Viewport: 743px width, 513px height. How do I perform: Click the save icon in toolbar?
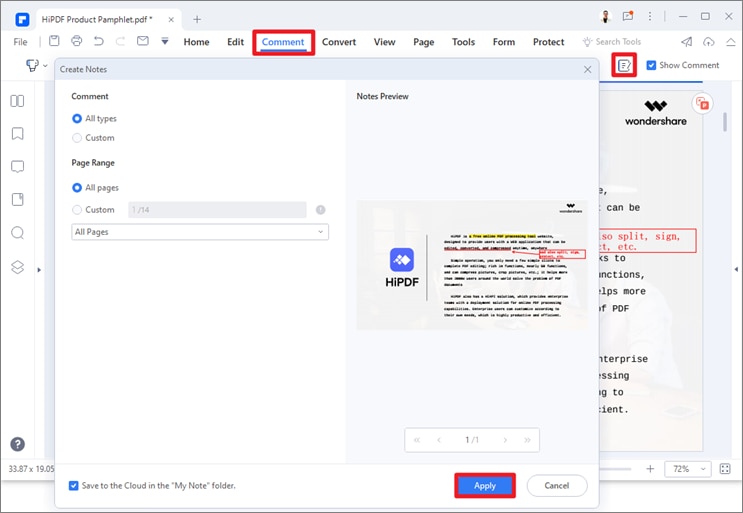tap(54, 41)
